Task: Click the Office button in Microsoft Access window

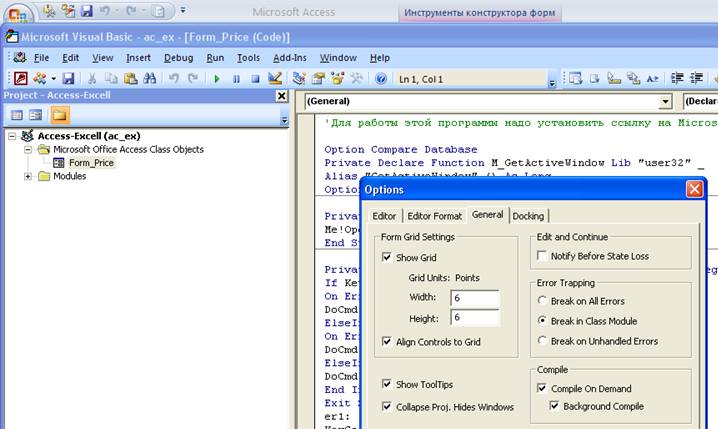Action: tap(18, 14)
